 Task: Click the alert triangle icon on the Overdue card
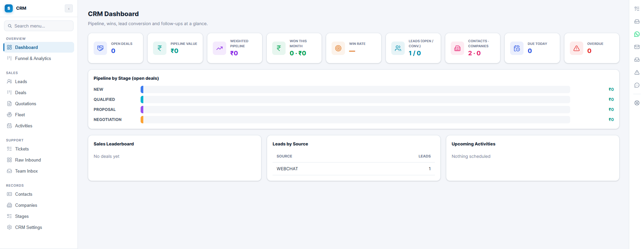[x=577, y=48]
